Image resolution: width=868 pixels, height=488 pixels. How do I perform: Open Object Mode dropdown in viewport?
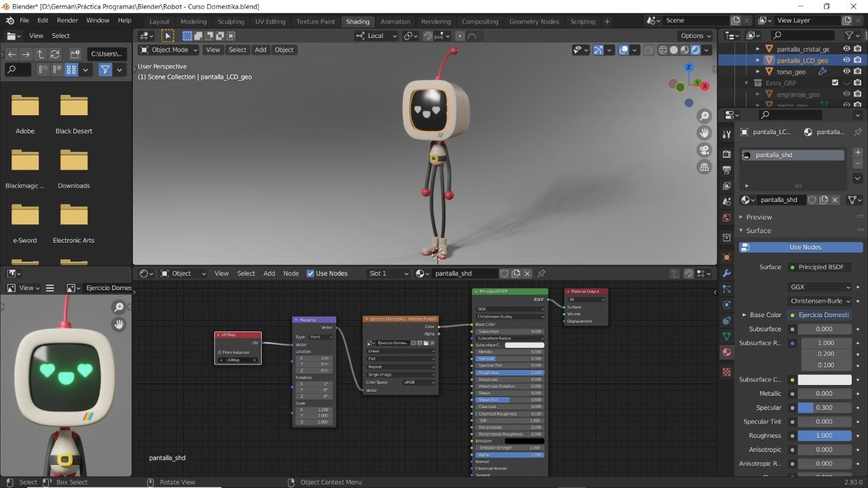[168, 49]
